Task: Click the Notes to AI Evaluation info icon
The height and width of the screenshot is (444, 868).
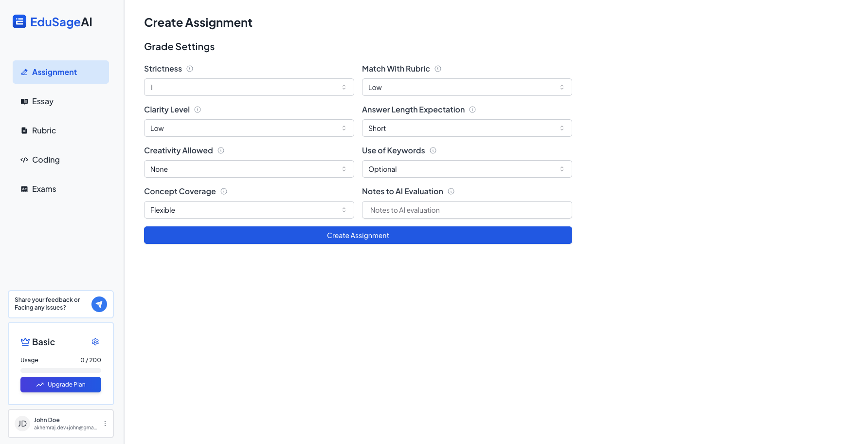Action: coord(451,191)
